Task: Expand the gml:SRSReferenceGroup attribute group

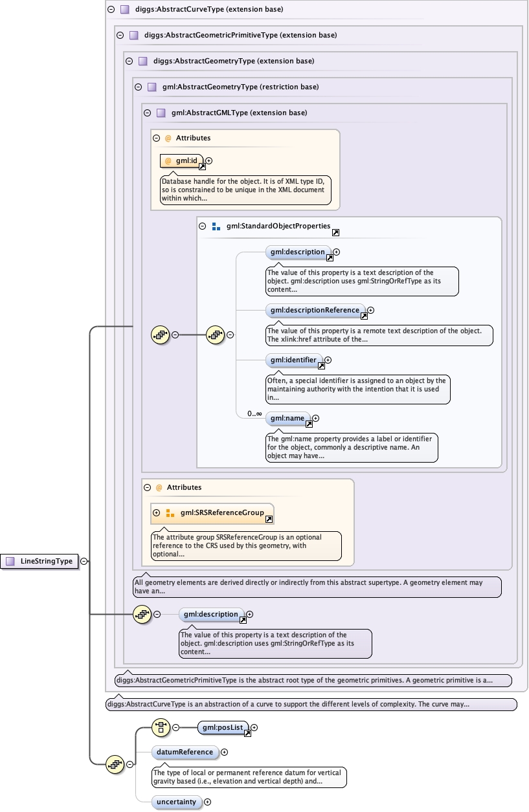Action: pos(156,512)
